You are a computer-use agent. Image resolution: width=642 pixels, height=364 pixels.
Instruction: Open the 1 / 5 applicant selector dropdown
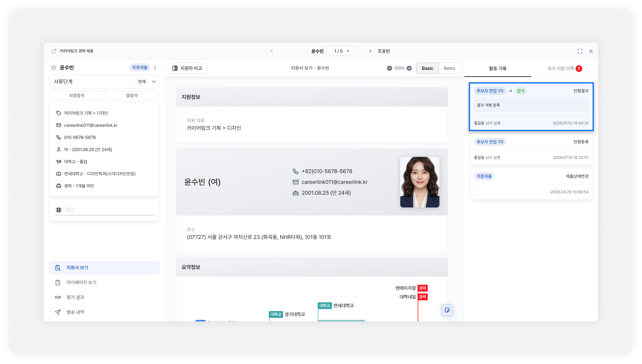tap(340, 51)
